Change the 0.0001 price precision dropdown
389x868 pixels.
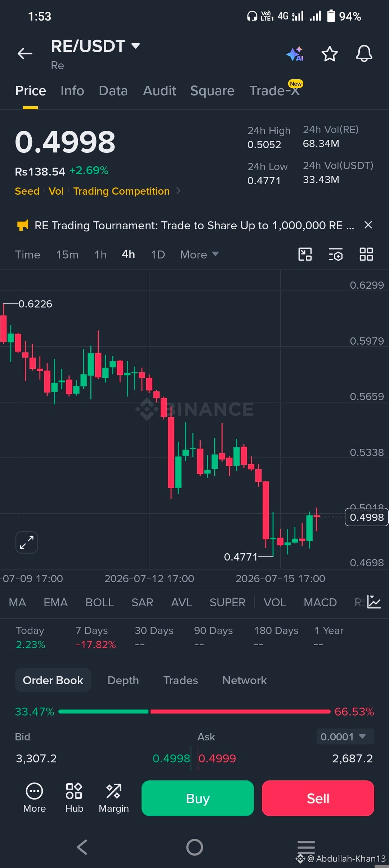click(x=345, y=736)
